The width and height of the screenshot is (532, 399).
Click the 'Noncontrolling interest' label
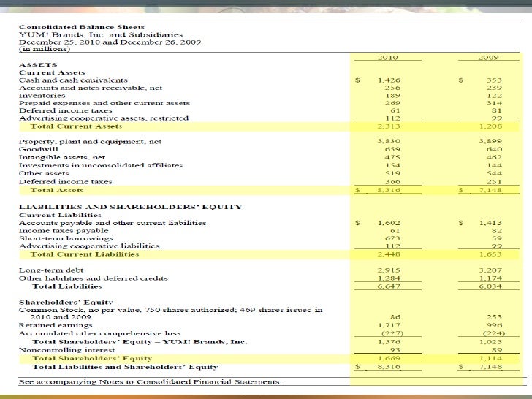click(x=66, y=350)
